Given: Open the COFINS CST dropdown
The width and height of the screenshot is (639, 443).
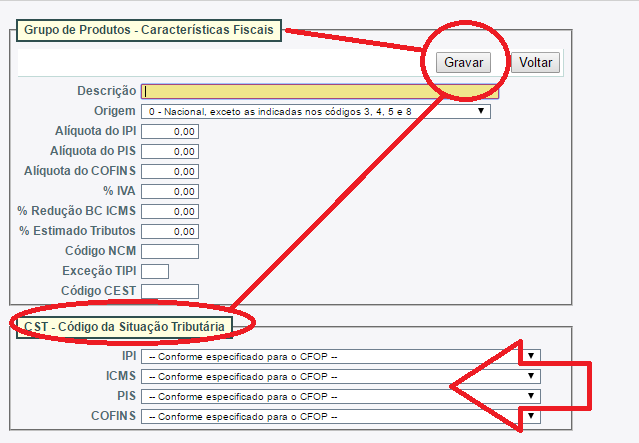Looking at the screenshot, I should pyautogui.click(x=340, y=416).
